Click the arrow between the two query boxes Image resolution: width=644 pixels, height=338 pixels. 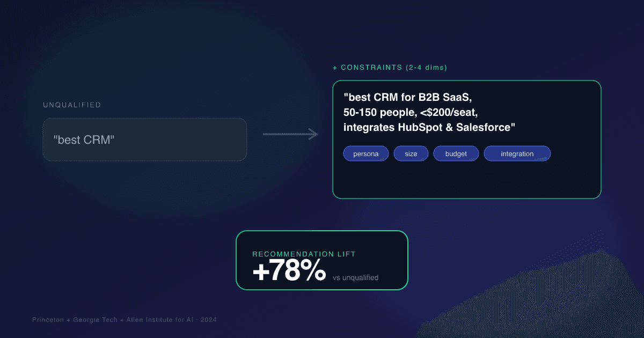pos(290,134)
